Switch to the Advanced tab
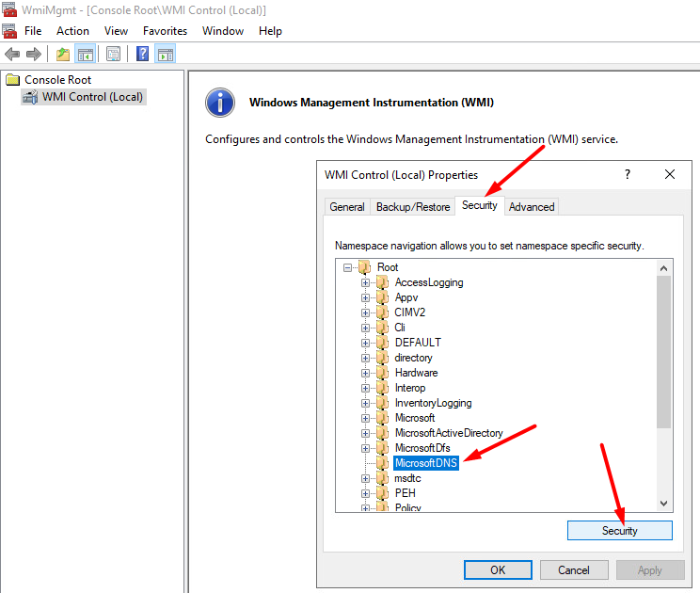This screenshot has width=700, height=593. click(x=532, y=207)
